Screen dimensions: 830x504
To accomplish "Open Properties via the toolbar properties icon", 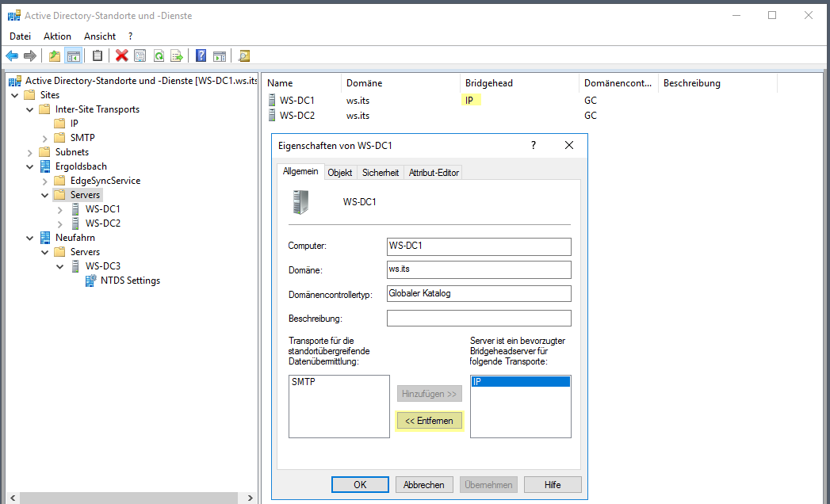I will click(x=140, y=55).
